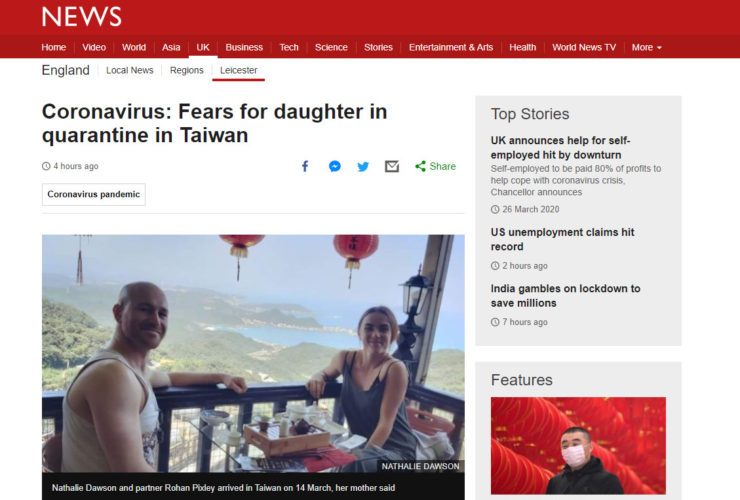
Task: Go to England section heading
Action: (66, 70)
